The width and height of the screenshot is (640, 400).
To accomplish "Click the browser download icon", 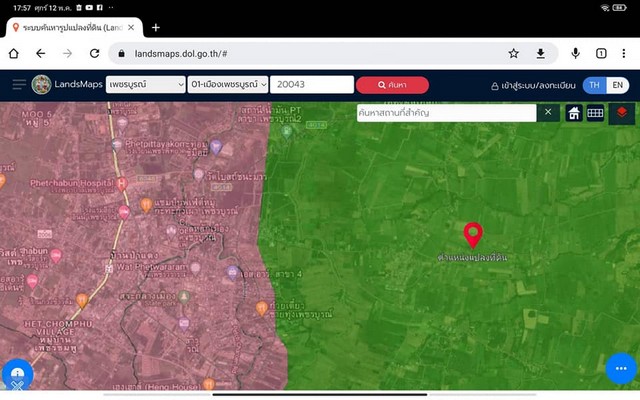I will click(x=540, y=53).
